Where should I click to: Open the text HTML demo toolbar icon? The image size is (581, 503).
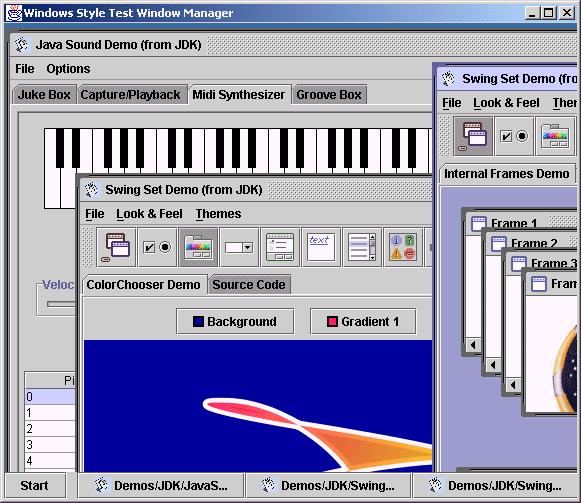pyautogui.click(x=322, y=247)
